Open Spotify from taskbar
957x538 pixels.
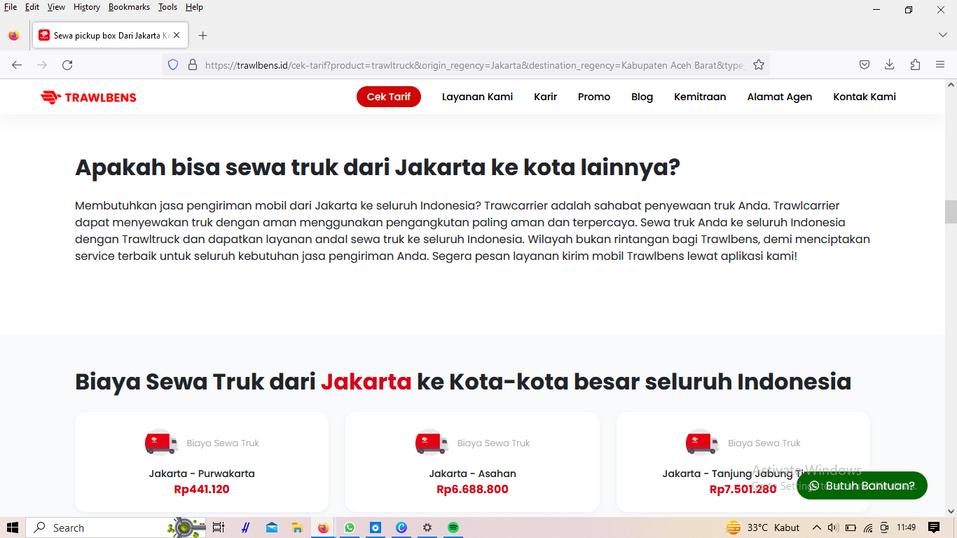pos(453,528)
